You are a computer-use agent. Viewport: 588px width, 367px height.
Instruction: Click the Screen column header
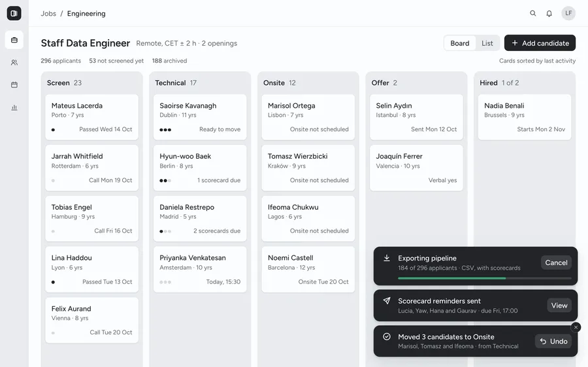tap(64, 83)
